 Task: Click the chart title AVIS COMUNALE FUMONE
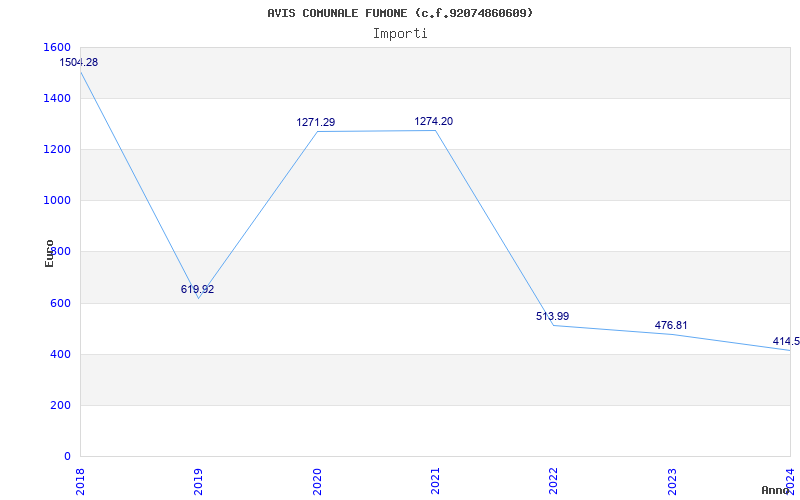[400, 13]
